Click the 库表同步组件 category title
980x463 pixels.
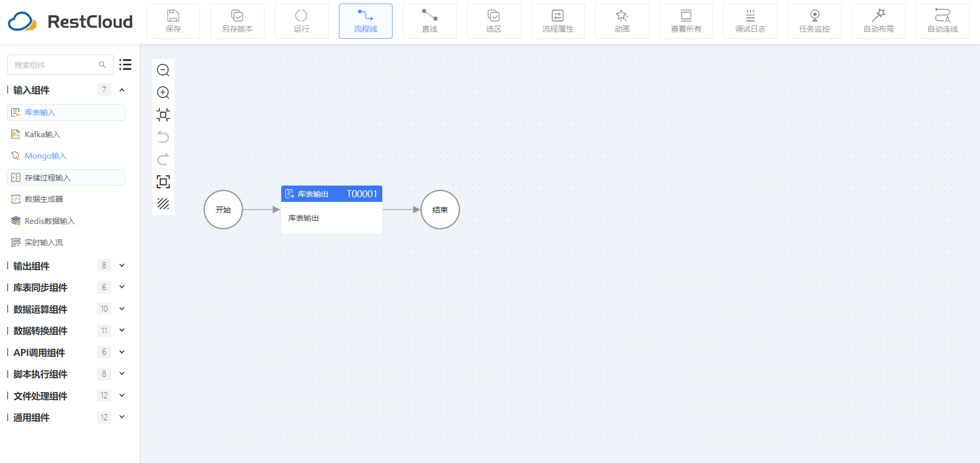40,288
